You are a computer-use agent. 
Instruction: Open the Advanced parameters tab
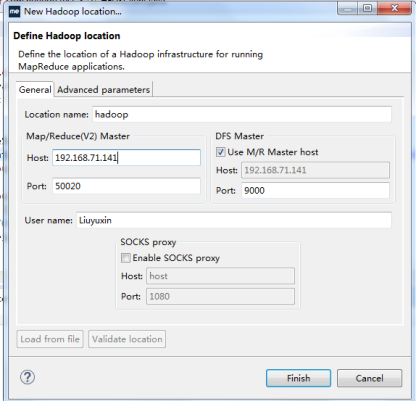(x=103, y=90)
